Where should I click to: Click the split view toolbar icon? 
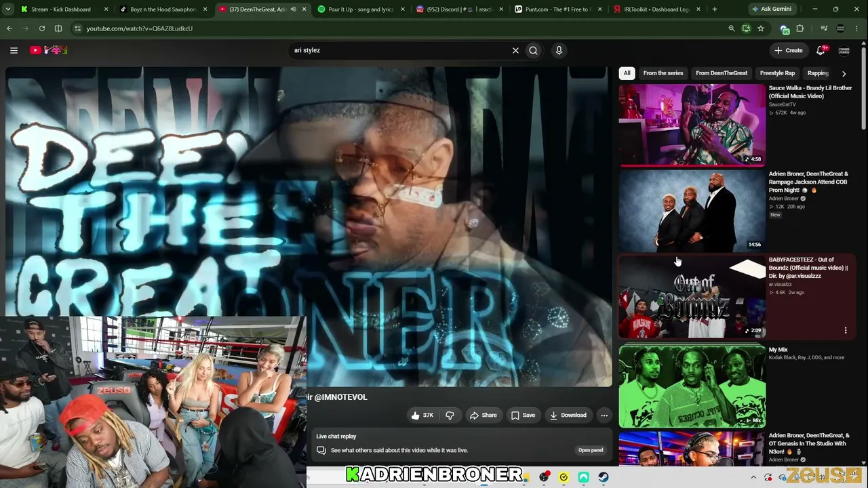point(58,28)
